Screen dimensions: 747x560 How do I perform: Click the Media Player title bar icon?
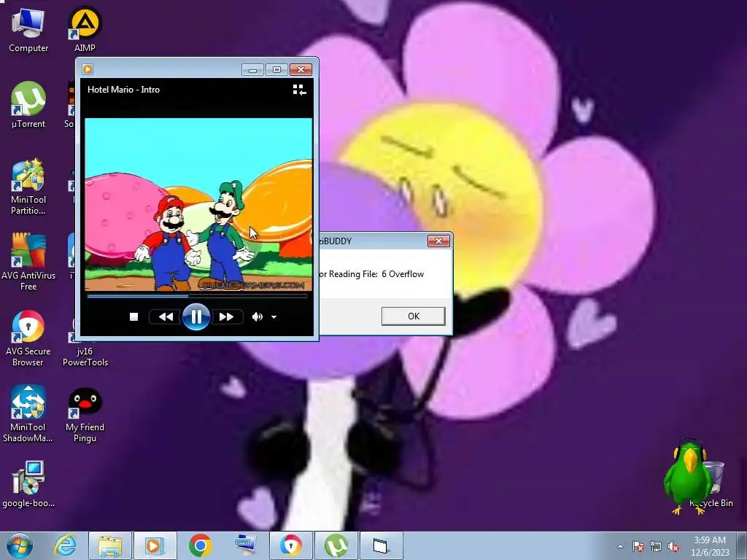88,69
